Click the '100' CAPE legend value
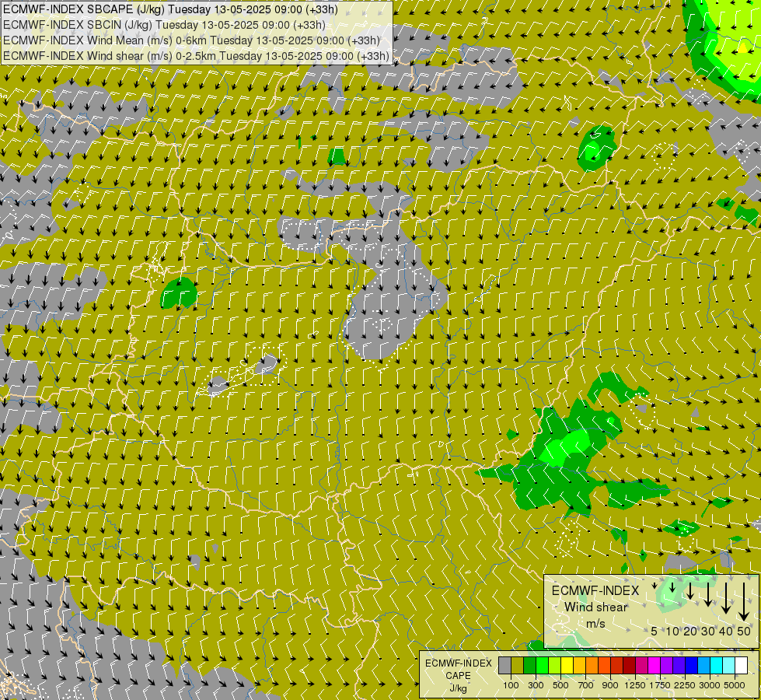Viewport: 761px width, 700px height. pyautogui.click(x=511, y=685)
